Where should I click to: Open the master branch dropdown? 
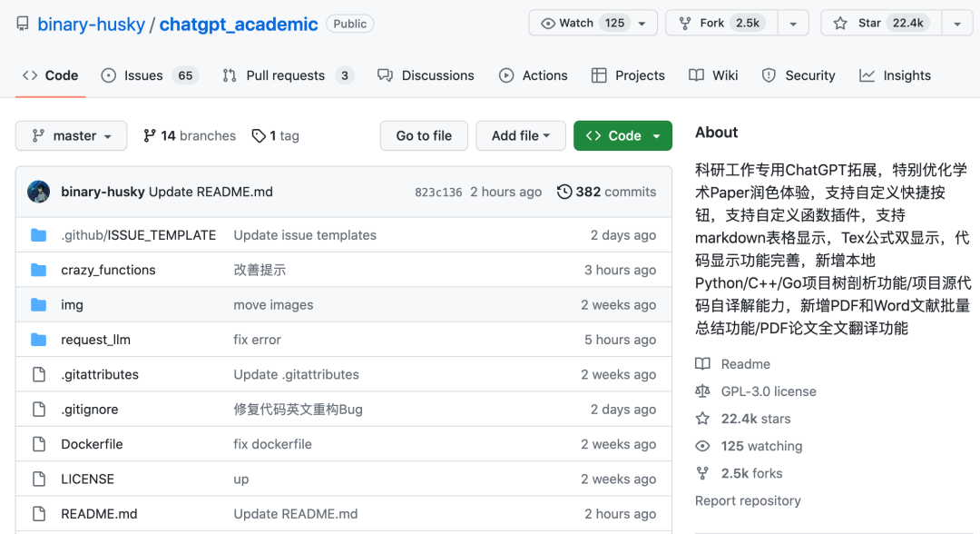click(x=72, y=136)
